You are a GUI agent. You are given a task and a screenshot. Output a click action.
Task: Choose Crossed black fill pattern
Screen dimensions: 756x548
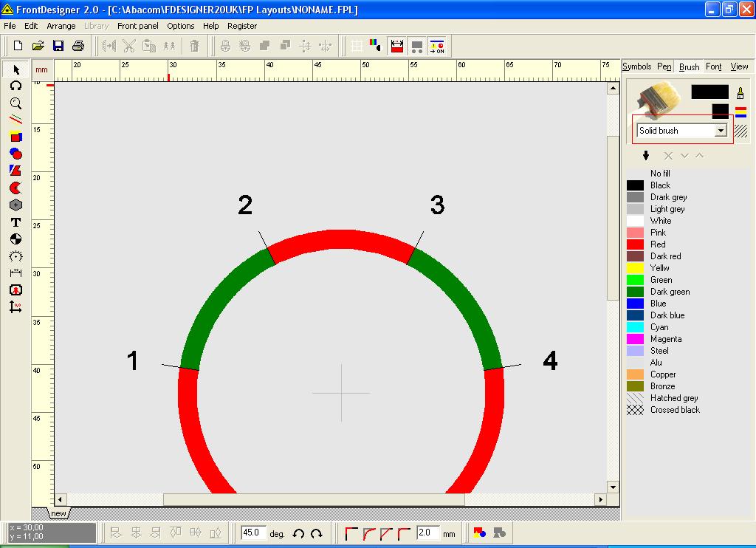pos(674,410)
